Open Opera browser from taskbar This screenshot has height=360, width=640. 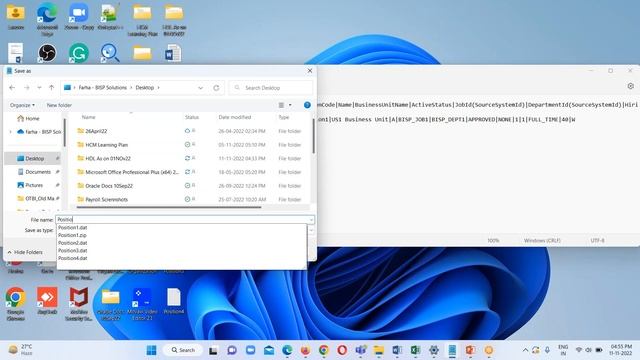[342, 350]
